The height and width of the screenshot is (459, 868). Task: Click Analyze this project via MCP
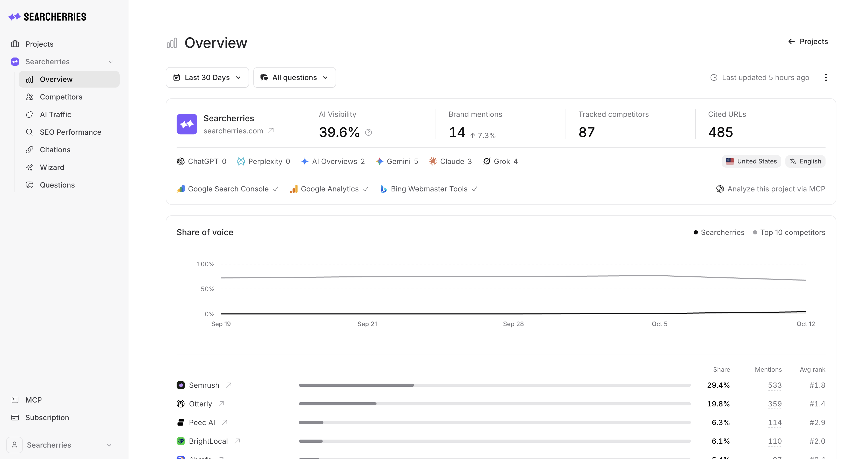click(x=771, y=189)
